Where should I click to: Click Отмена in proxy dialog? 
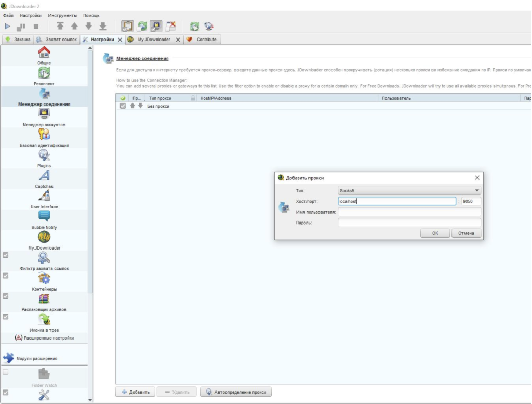466,233
